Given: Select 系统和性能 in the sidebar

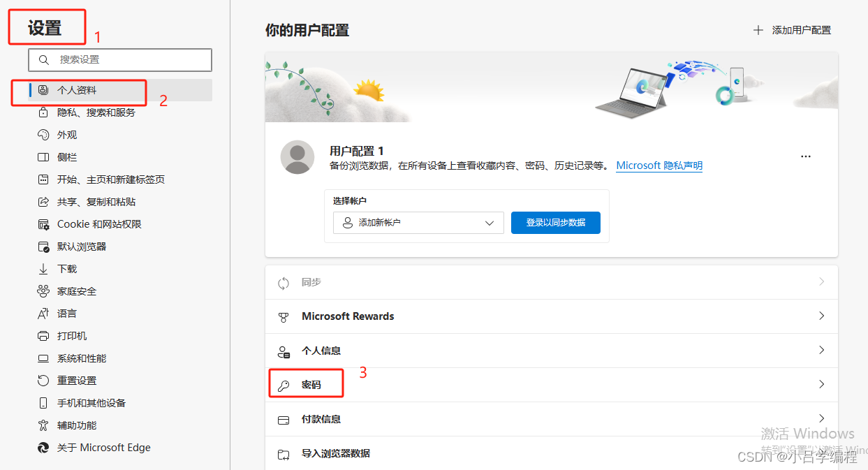Looking at the screenshot, I should [121, 358].
